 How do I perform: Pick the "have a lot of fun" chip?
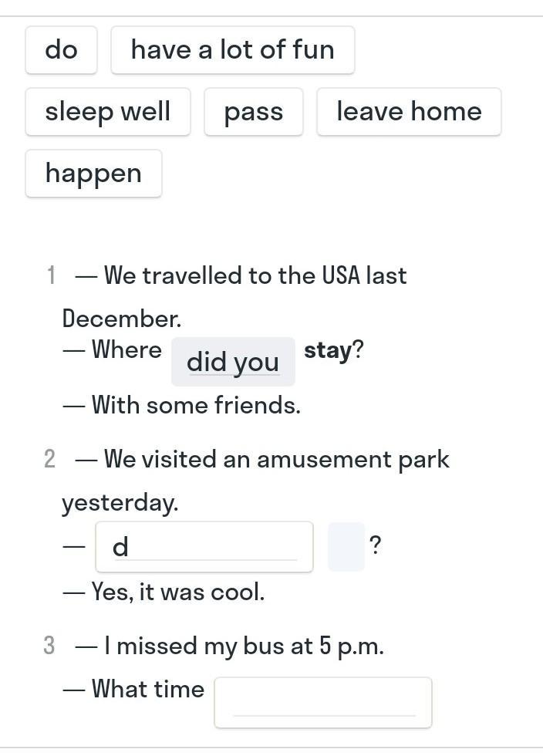click(x=232, y=50)
